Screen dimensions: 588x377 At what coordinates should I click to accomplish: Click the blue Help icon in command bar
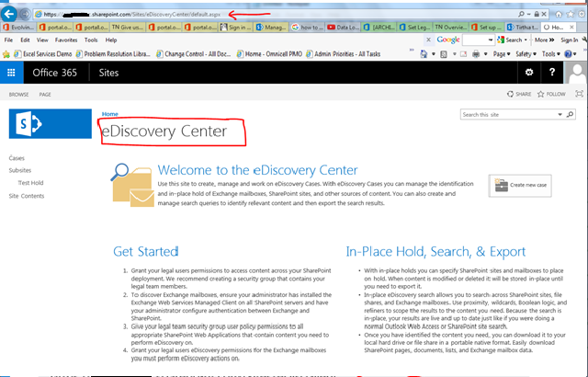pos(568,54)
